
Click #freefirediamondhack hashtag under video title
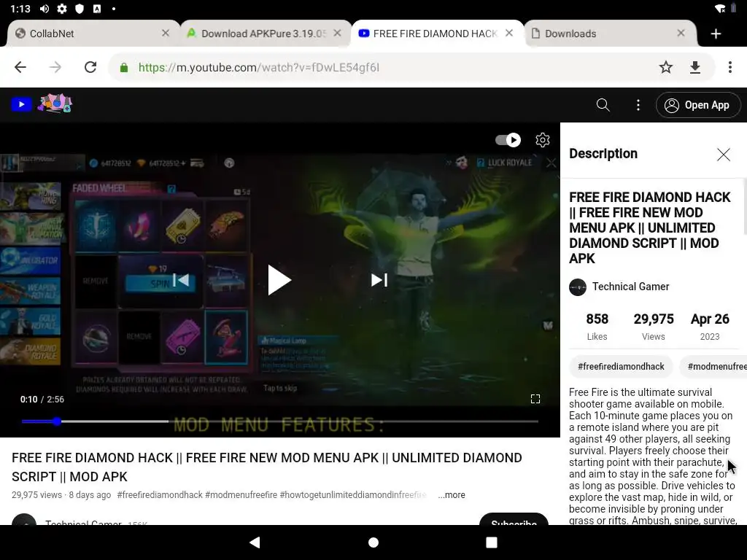click(x=160, y=495)
